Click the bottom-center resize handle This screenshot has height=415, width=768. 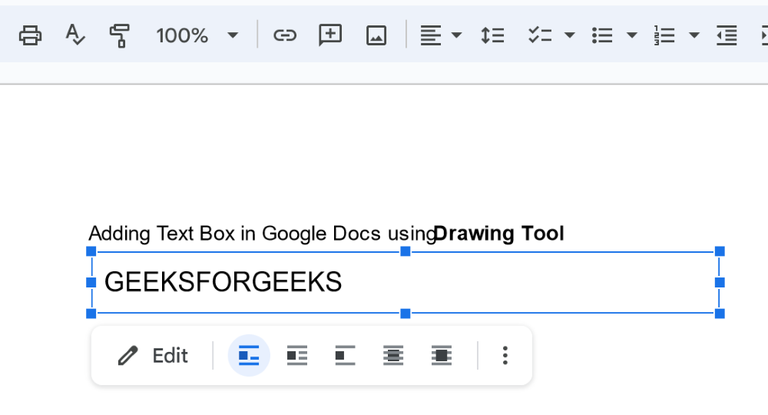pos(405,314)
